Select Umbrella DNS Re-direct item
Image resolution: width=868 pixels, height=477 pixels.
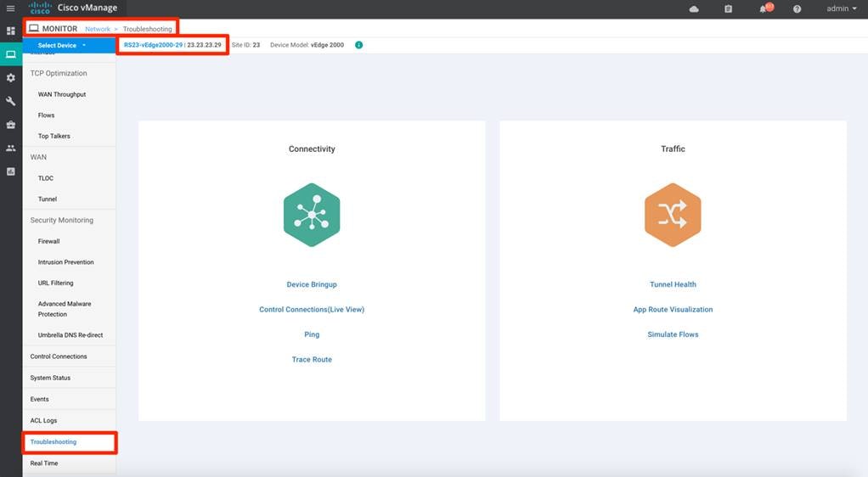pyautogui.click(x=70, y=335)
